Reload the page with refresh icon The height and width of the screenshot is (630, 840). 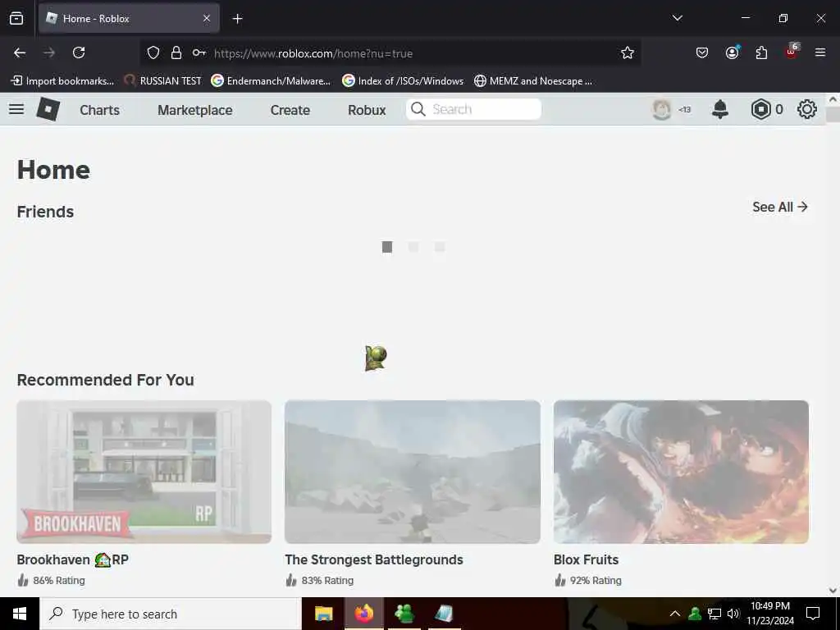click(79, 52)
